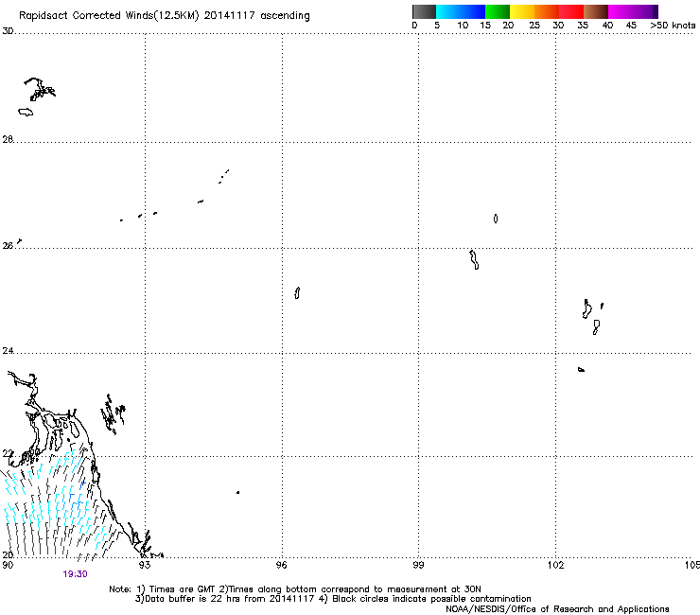Click the cyan-to-blue 5-15 knots color segment
The height and width of the screenshot is (615, 700).
pos(461,11)
